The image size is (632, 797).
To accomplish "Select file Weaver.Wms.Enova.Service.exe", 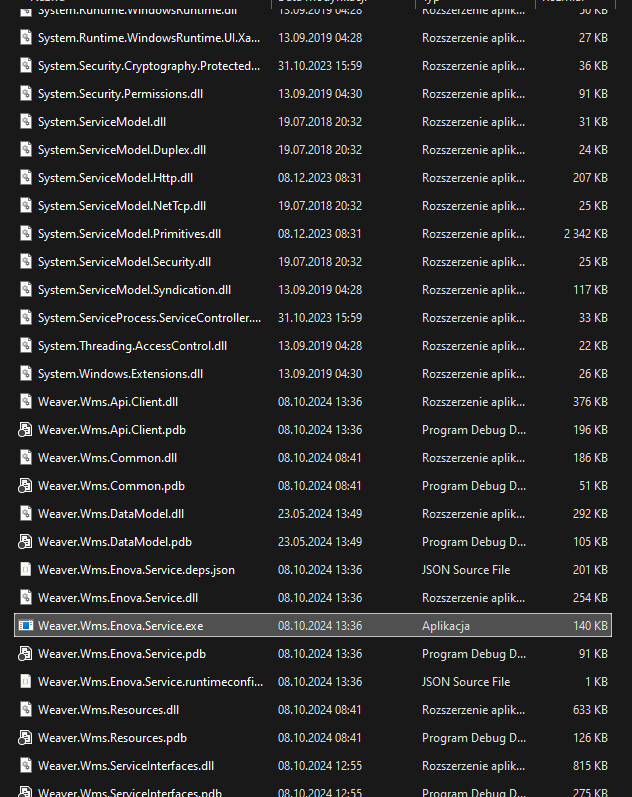I will click(x=121, y=626).
